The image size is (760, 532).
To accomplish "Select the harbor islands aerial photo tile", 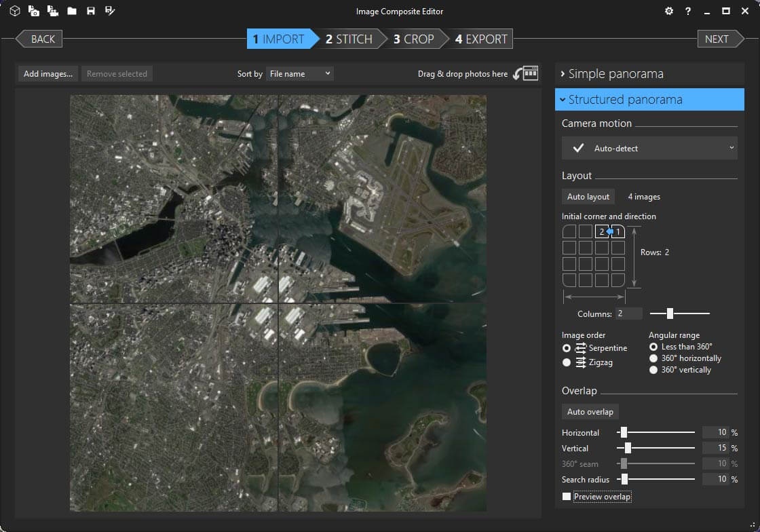I will click(x=383, y=407).
